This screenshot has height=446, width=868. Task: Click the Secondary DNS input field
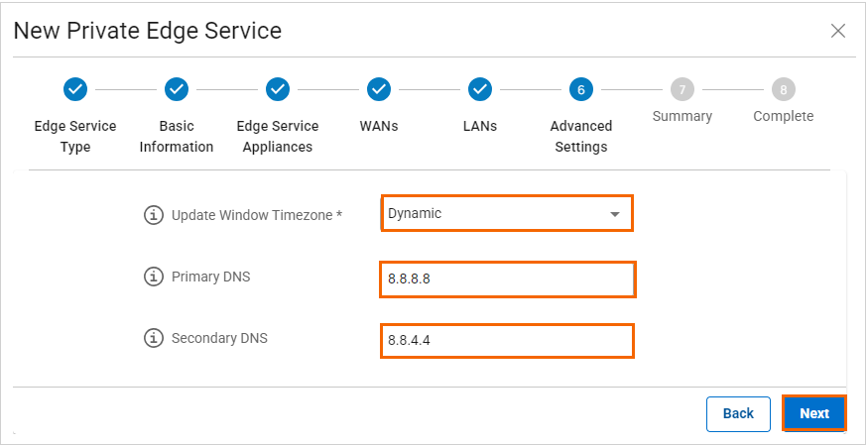tap(506, 341)
